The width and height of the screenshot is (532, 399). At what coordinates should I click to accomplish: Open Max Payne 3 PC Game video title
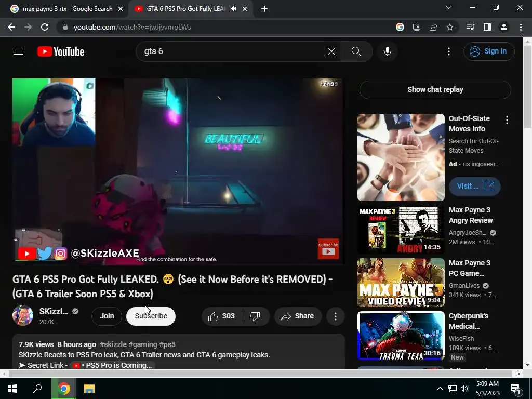coord(470,268)
